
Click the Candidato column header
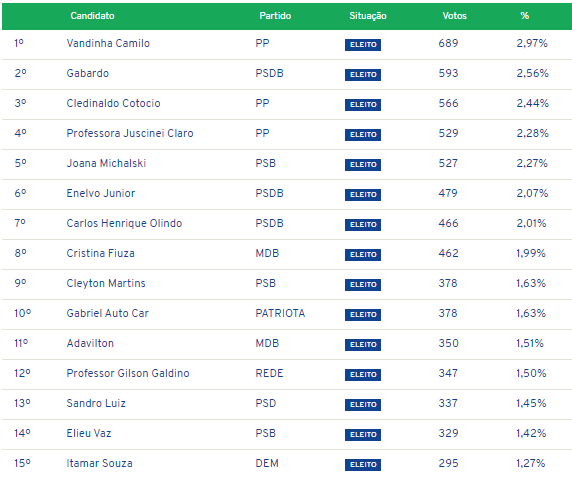click(92, 16)
